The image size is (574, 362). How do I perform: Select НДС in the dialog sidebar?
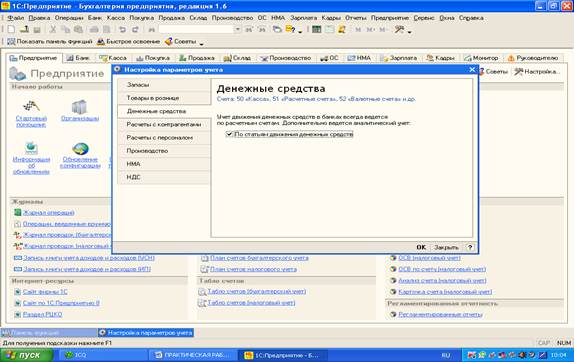point(164,177)
